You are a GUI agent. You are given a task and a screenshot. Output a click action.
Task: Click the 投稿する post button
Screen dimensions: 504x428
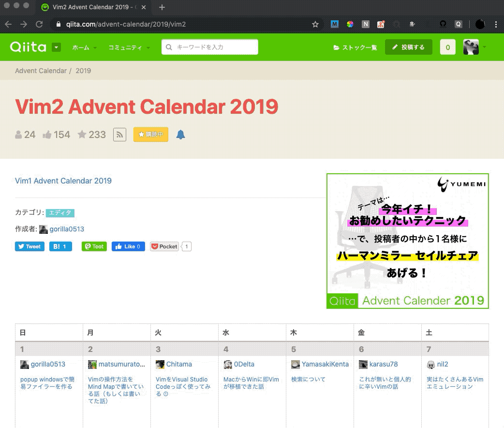[409, 47]
